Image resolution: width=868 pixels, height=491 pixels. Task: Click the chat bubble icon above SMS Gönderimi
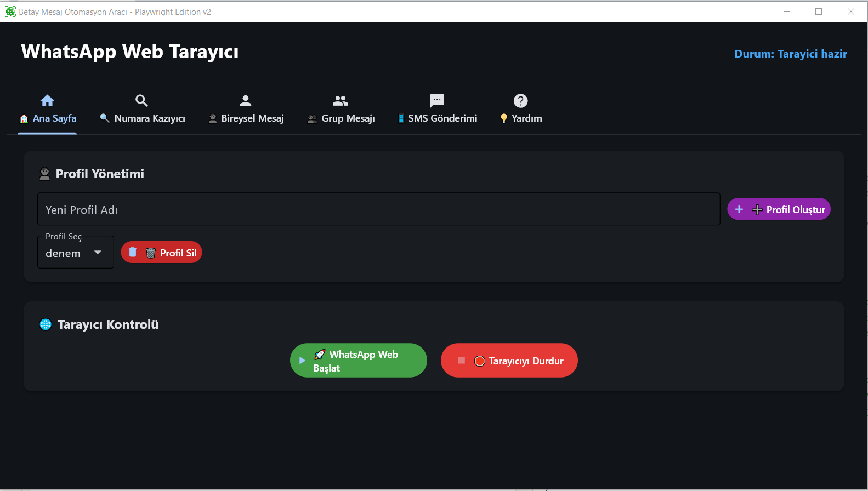[437, 100]
